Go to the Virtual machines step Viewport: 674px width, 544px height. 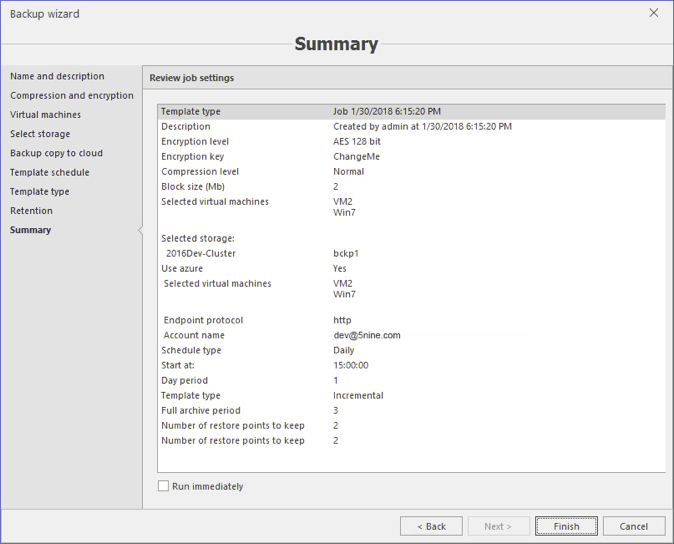[46, 115]
